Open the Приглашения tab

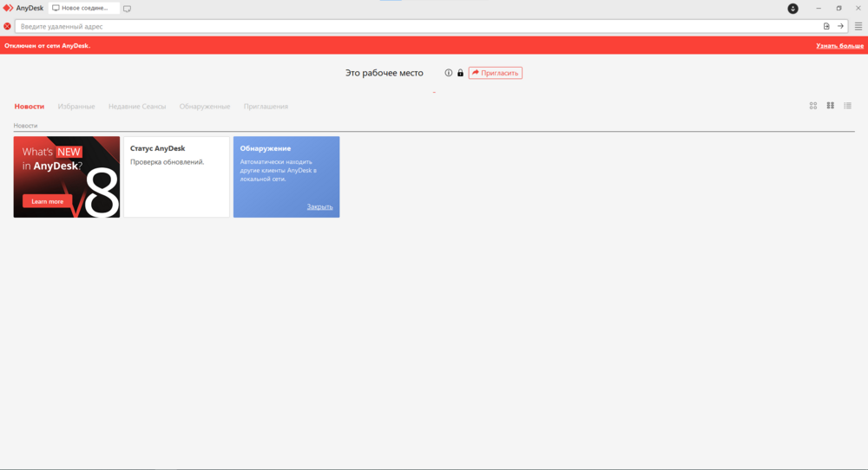(x=266, y=106)
